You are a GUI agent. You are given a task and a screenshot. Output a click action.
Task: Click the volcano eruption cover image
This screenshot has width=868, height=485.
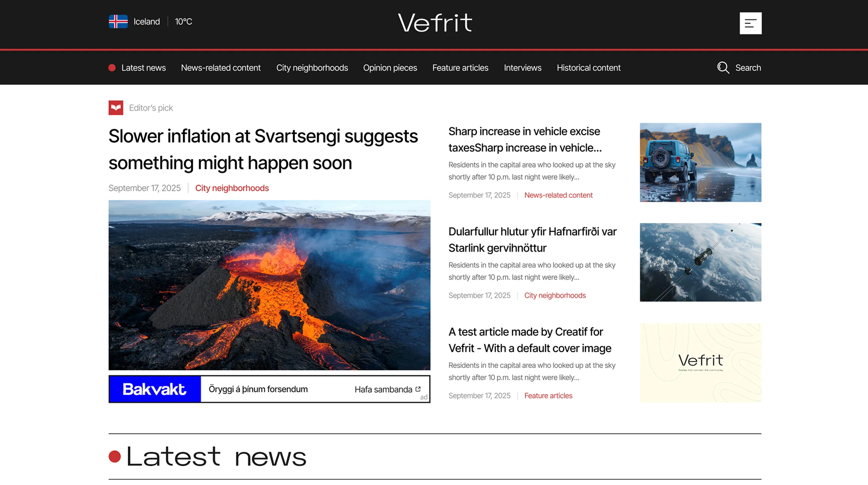[x=269, y=285]
